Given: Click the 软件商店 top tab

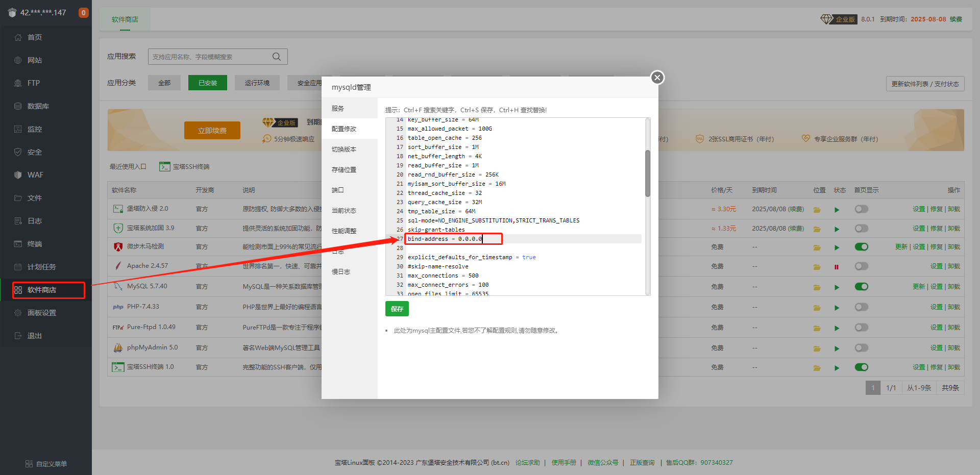Looking at the screenshot, I should click(125, 19).
